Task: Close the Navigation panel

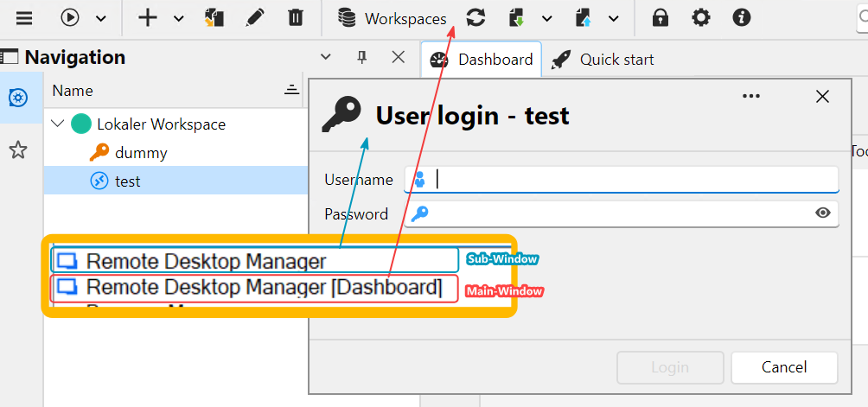Action: [x=398, y=57]
